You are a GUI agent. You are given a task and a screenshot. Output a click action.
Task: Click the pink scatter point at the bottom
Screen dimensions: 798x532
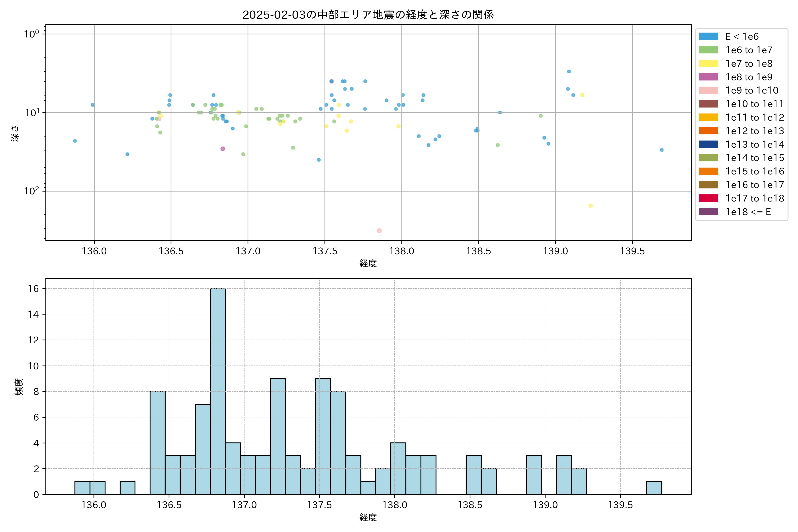pos(379,231)
